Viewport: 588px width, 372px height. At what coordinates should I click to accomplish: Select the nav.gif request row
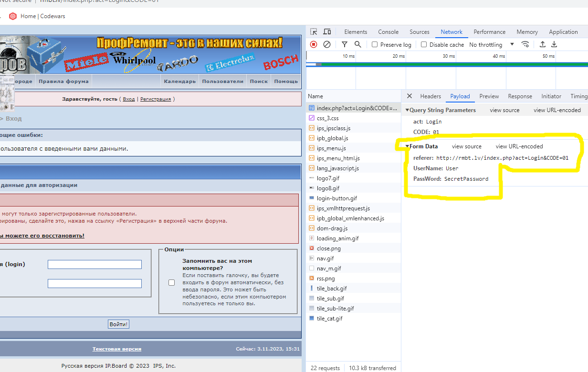point(353,258)
